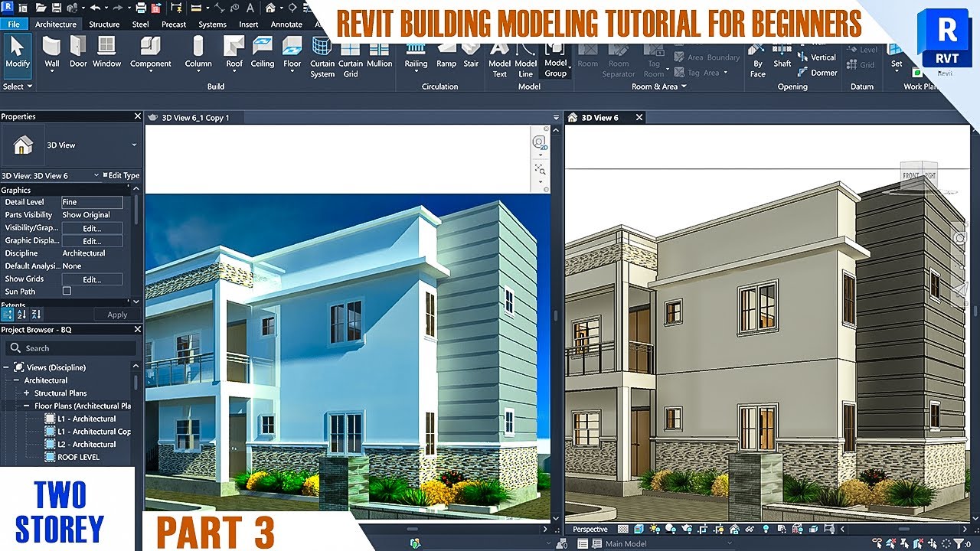The image size is (980, 551).
Task: Switch to the Steel ribbon tab
Action: tap(140, 24)
